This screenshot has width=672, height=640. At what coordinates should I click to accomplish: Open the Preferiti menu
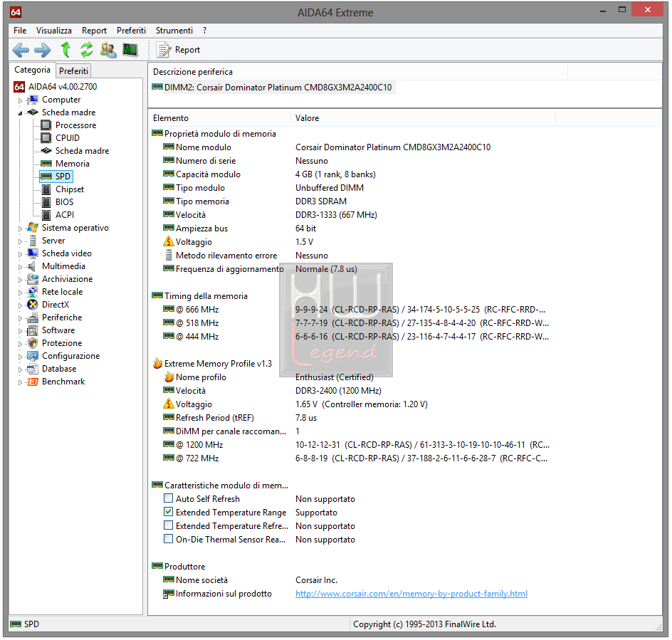131,31
